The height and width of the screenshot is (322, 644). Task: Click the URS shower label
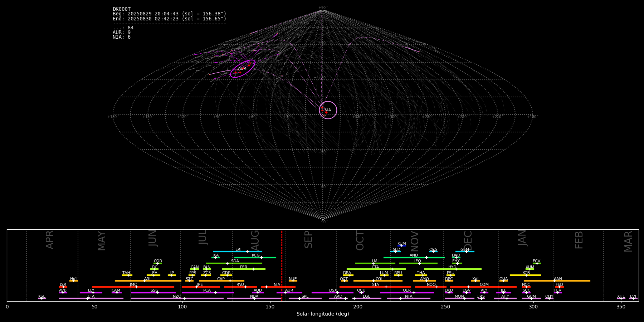(x=480, y=297)
